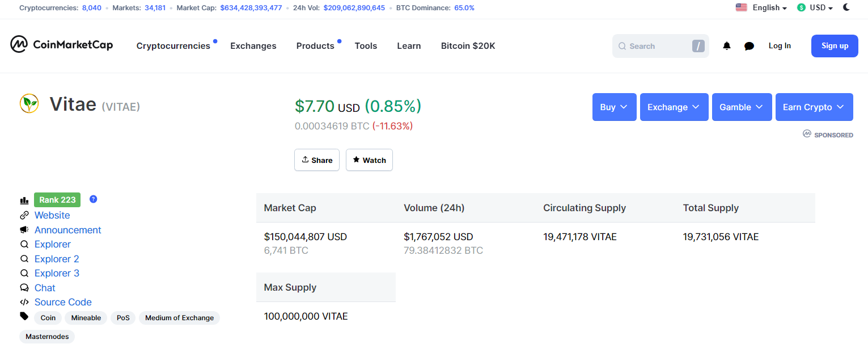The image size is (868, 352).
Task: Click the 0.00034619 BTC price text
Action: pyautogui.click(x=332, y=126)
